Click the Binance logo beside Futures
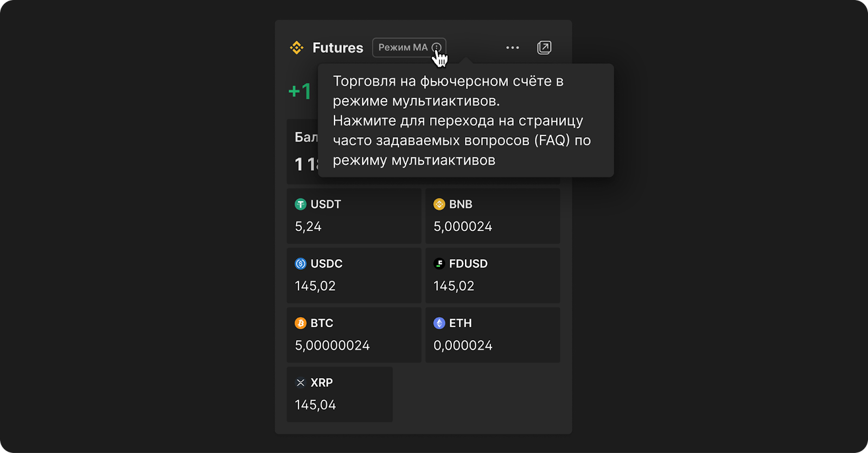 (x=297, y=48)
